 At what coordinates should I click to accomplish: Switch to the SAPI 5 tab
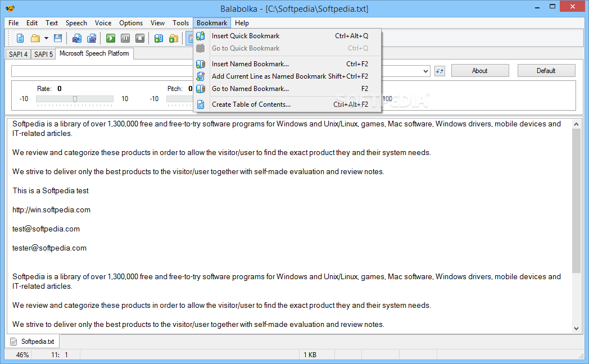tap(43, 54)
